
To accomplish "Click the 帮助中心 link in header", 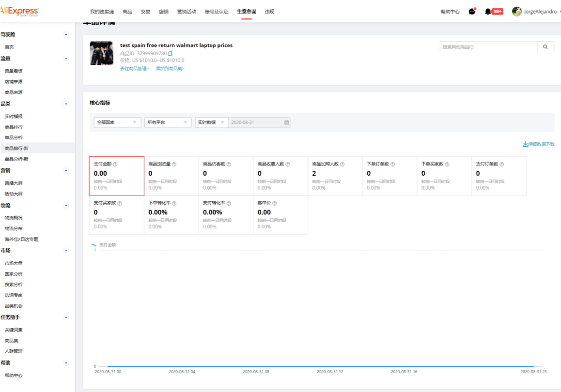I will point(450,12).
